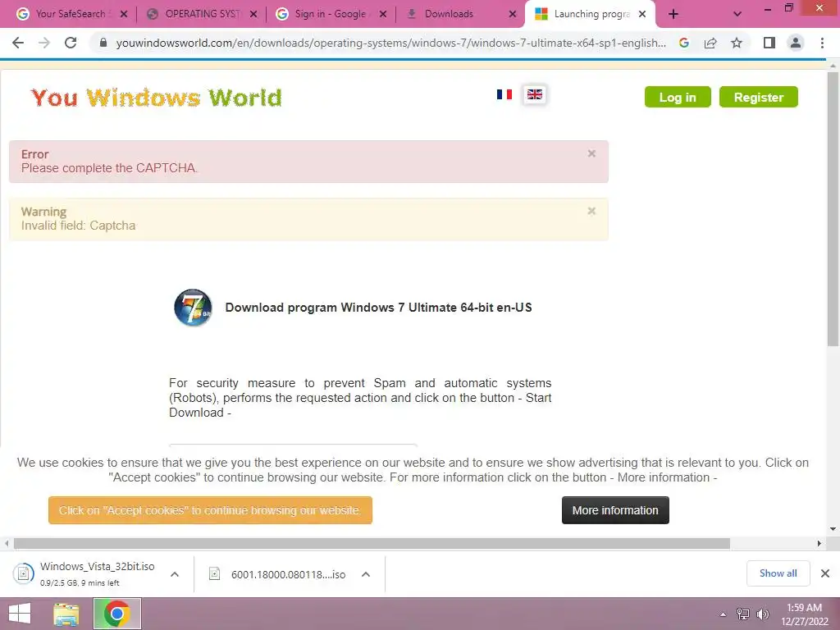Switch to the Your SafeSearch tab
Screen dimensions: 840x630
[71, 14]
